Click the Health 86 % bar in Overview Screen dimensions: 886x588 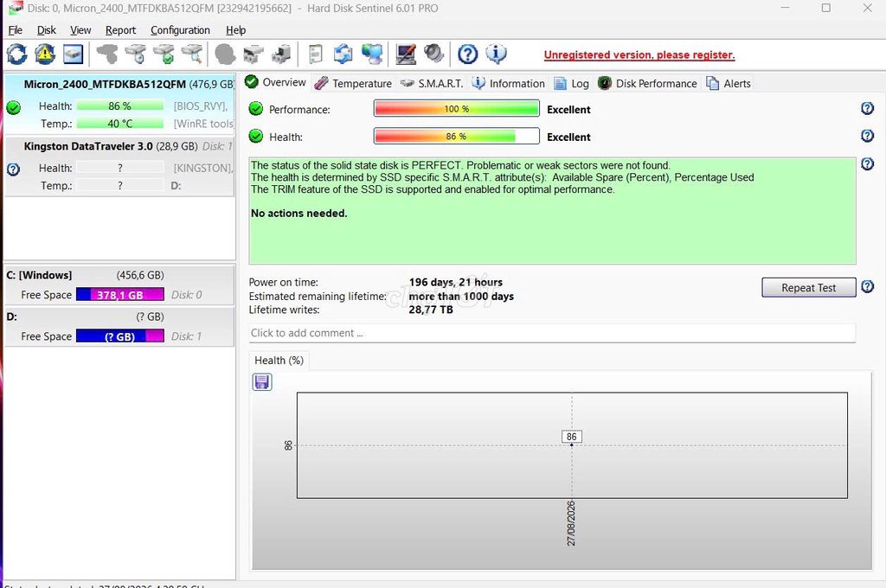pyautogui.click(x=457, y=136)
